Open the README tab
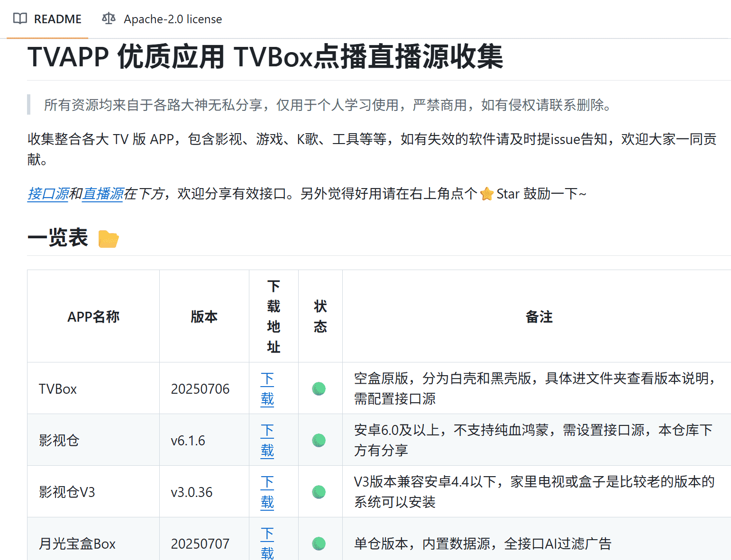 click(47, 19)
